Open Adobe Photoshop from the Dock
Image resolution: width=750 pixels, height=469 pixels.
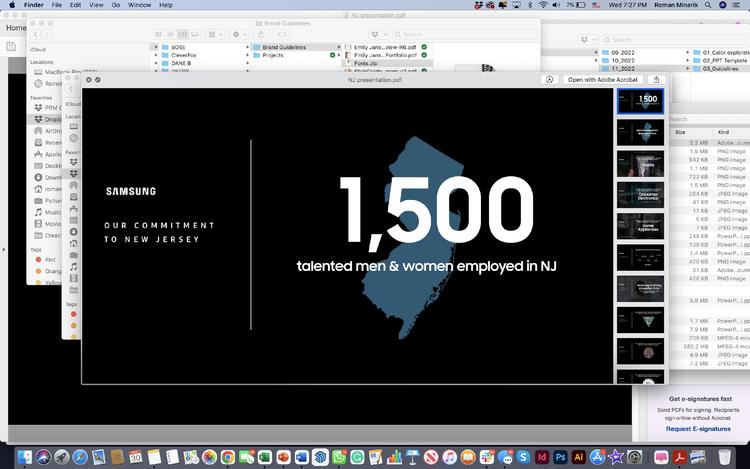[560, 458]
